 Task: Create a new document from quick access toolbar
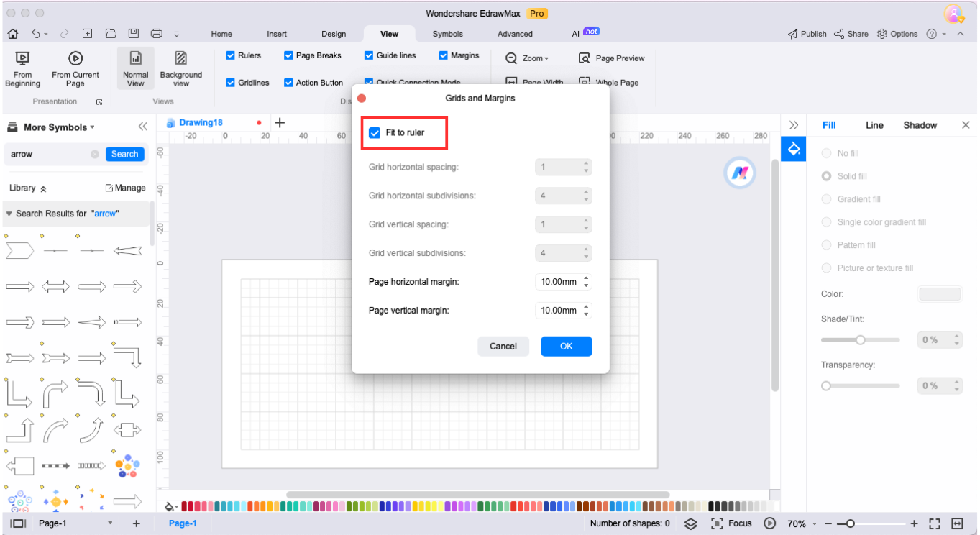coord(88,34)
